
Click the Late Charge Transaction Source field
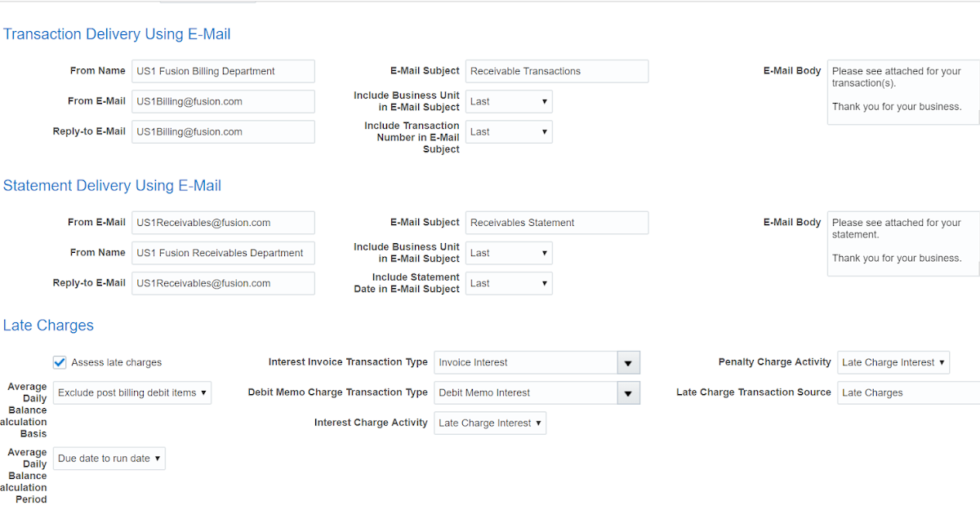(x=906, y=392)
